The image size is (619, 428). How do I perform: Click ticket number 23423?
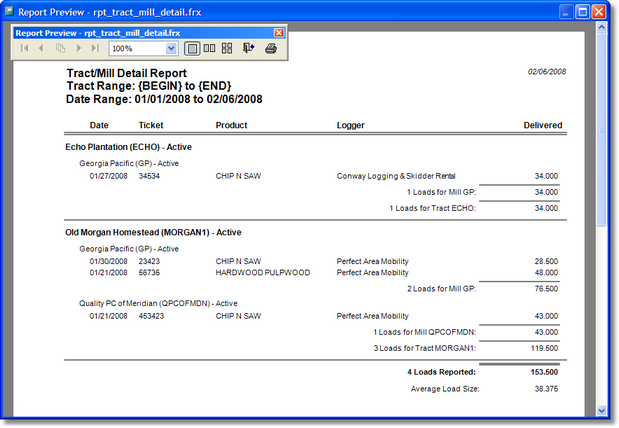149,261
